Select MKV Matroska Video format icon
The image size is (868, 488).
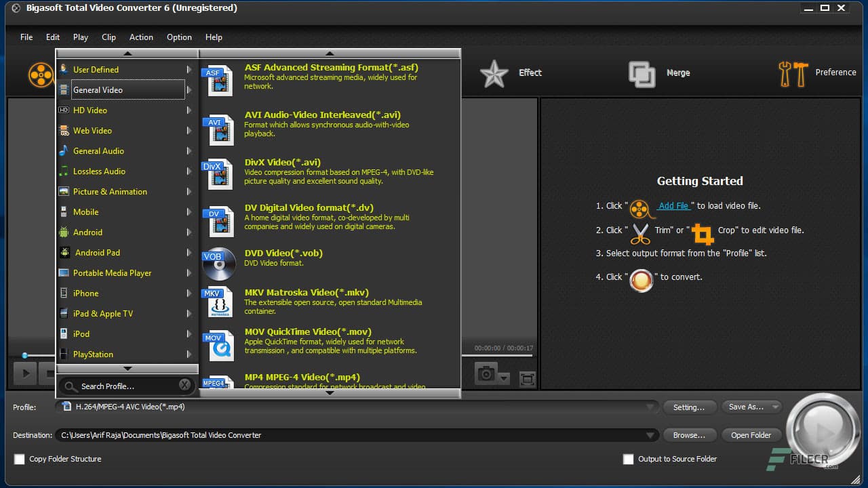tap(218, 302)
